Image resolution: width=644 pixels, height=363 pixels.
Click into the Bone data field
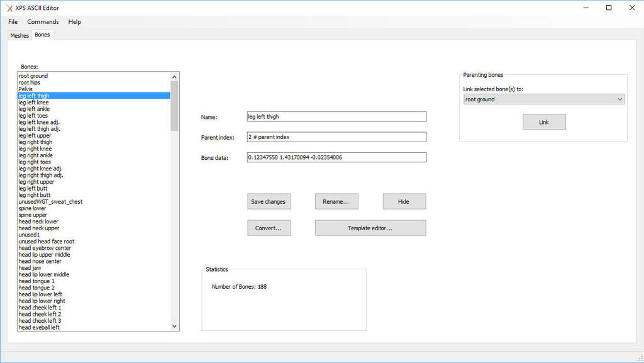[336, 157]
